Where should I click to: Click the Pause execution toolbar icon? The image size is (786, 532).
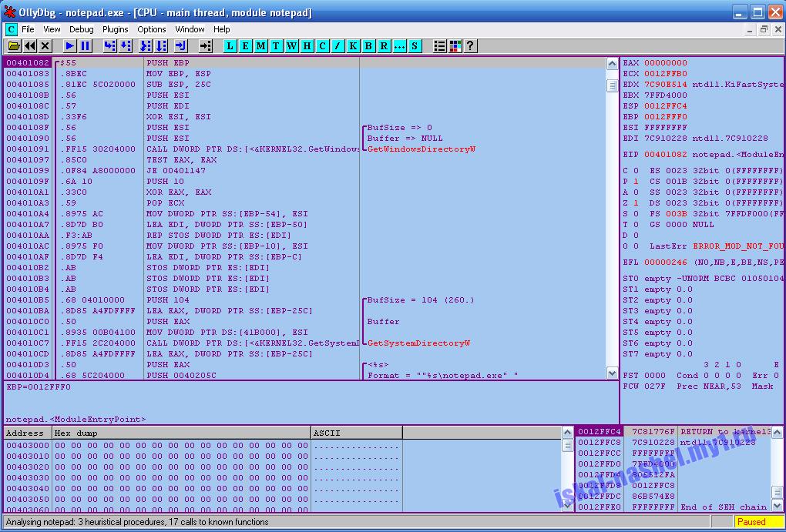(x=86, y=46)
